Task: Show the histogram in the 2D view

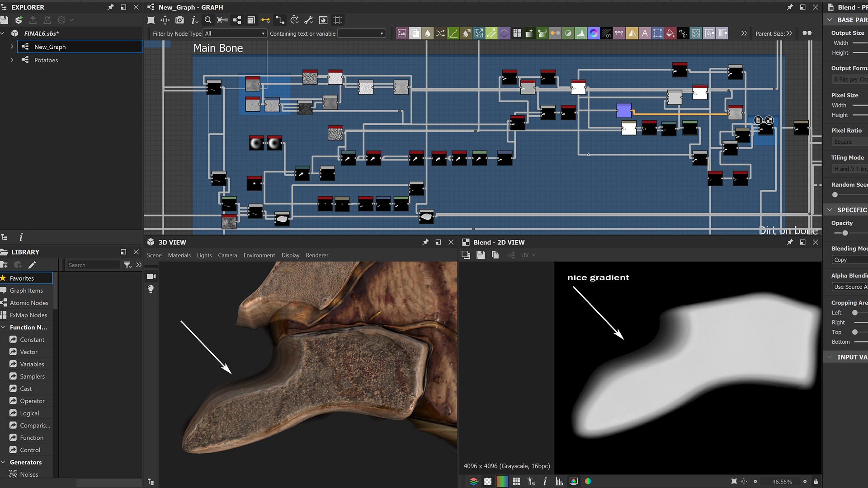Action: click(559, 481)
